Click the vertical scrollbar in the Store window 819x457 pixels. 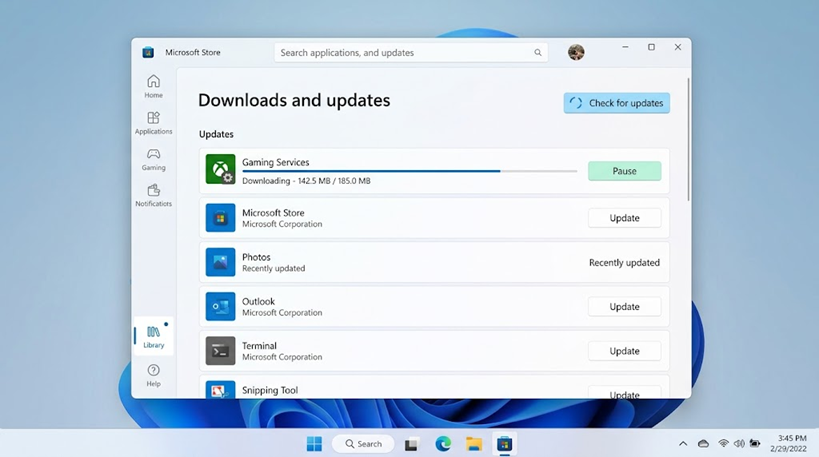[x=688, y=139]
